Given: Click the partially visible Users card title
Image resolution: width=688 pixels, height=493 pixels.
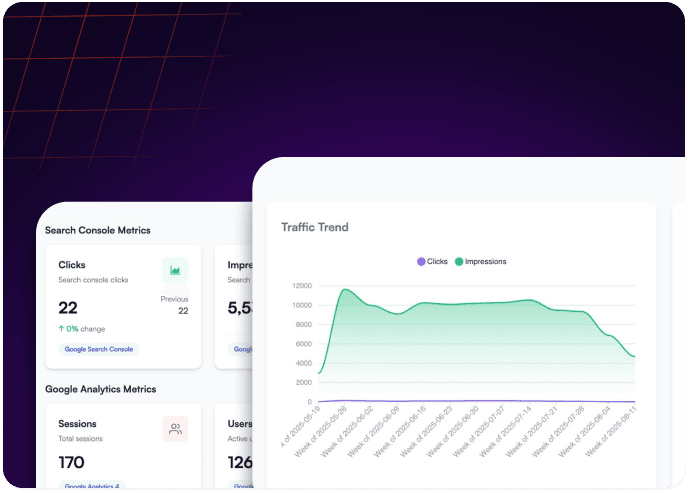Looking at the screenshot, I should tap(240, 424).
